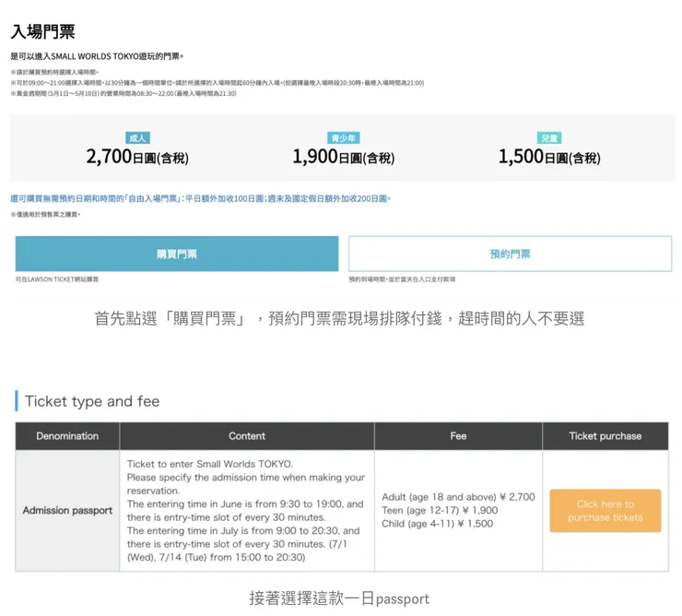This screenshot has height=616, width=682.
Task: Click the 'entering time in June' sentence
Action: tap(245, 511)
